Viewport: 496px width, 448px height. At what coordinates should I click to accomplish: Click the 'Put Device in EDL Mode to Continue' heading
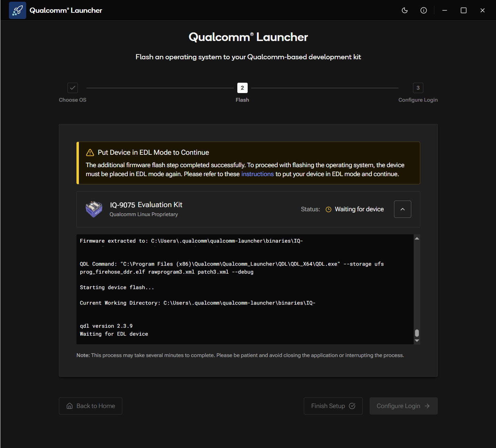[153, 152]
